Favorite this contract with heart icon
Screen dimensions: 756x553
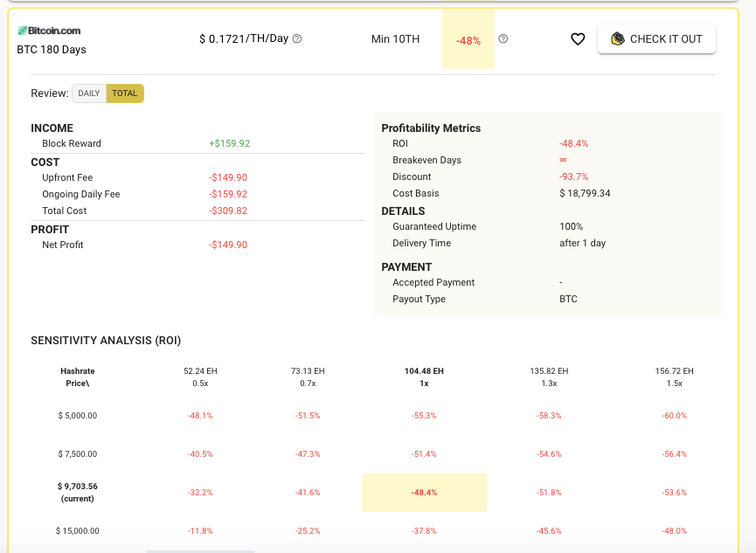[578, 39]
